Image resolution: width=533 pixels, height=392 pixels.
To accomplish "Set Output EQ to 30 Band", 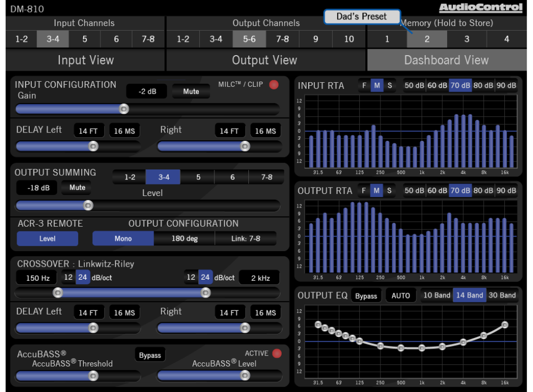I will click(501, 295).
